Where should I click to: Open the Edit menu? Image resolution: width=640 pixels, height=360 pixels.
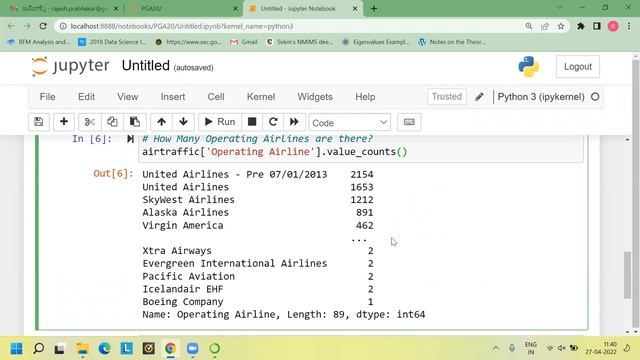point(86,97)
